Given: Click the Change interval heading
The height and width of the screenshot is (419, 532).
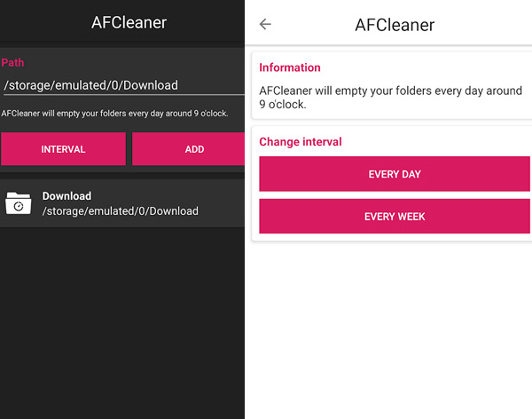Looking at the screenshot, I should pyautogui.click(x=301, y=142).
